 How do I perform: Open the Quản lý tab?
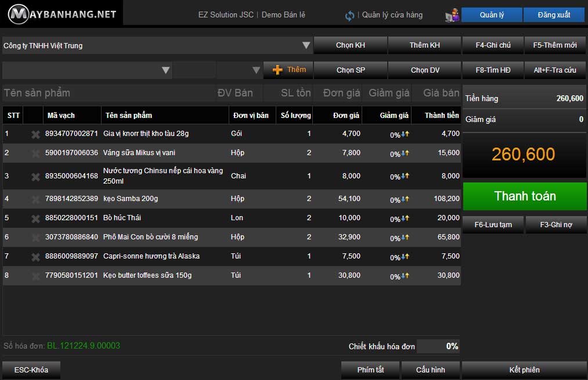tap(492, 15)
